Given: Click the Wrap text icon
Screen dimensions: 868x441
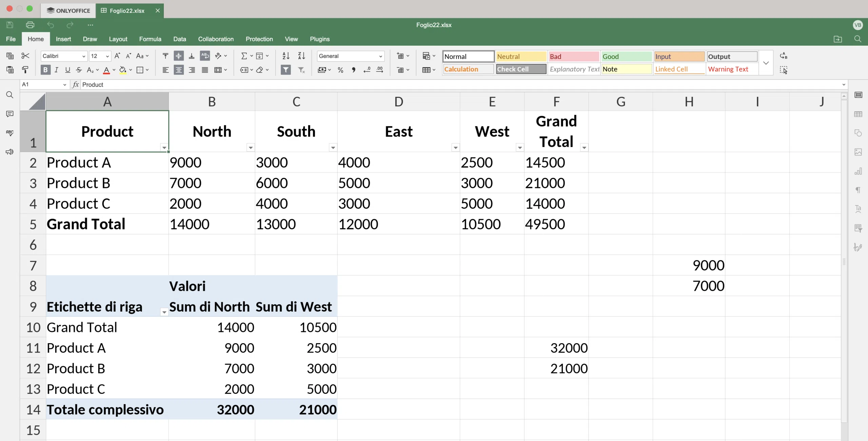Looking at the screenshot, I should pyautogui.click(x=205, y=56).
